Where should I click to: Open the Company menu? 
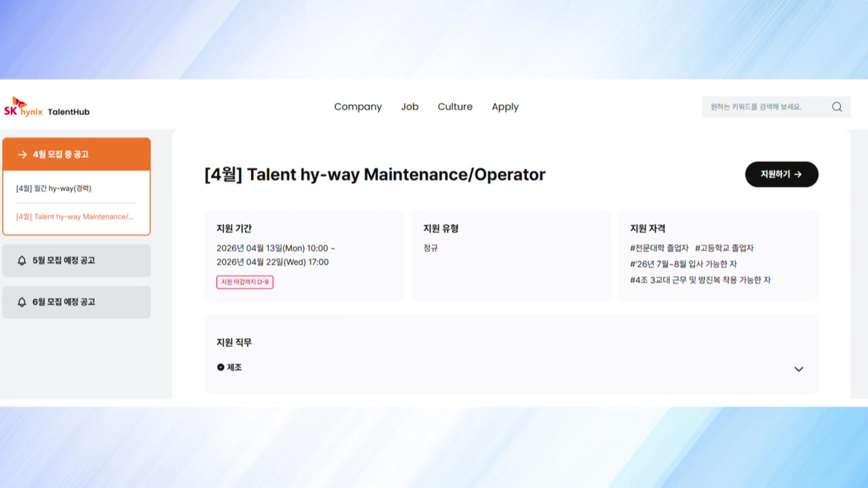point(357,106)
